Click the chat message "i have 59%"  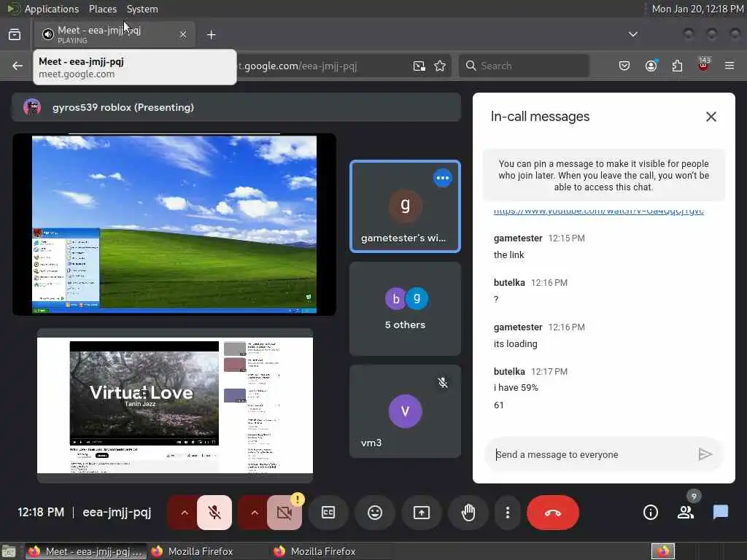tap(516, 388)
